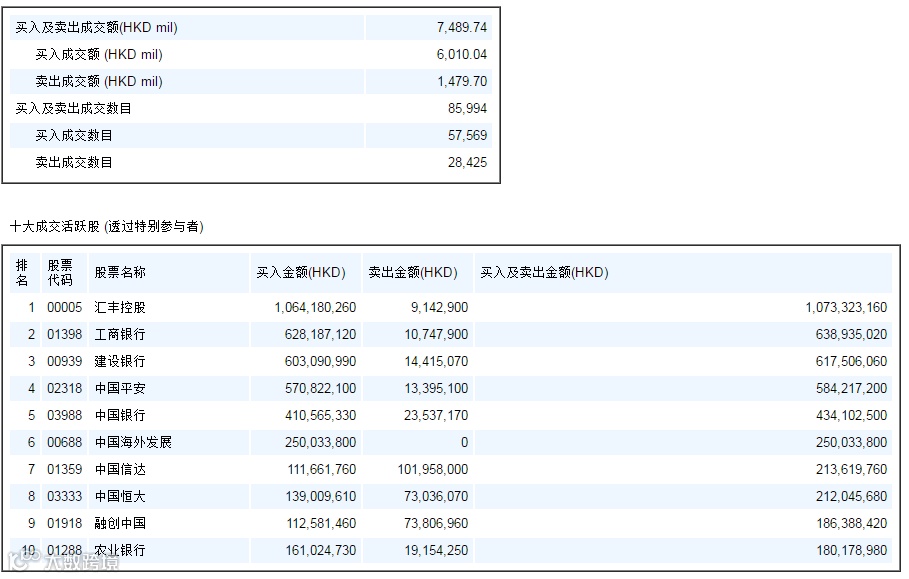The height and width of the screenshot is (579, 909).
Task: Click the zero sell amount for 中国海外发展
Action: pos(464,442)
